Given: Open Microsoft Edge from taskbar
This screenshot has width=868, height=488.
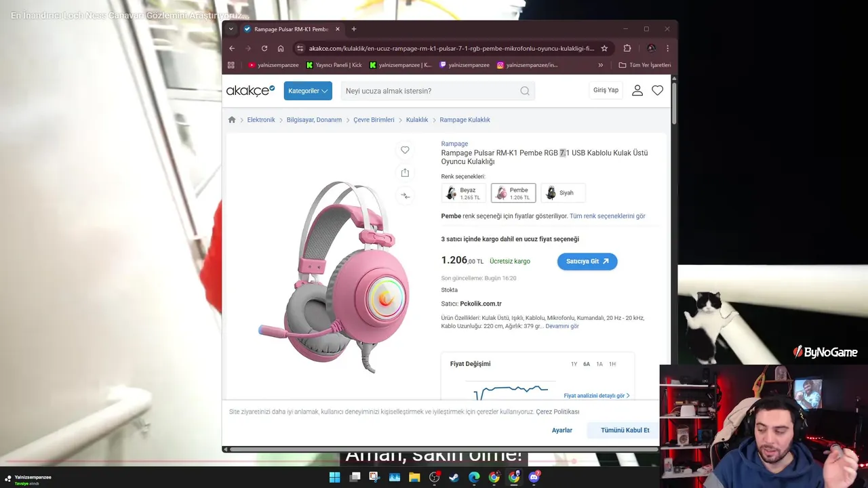Looking at the screenshot, I should [x=474, y=477].
